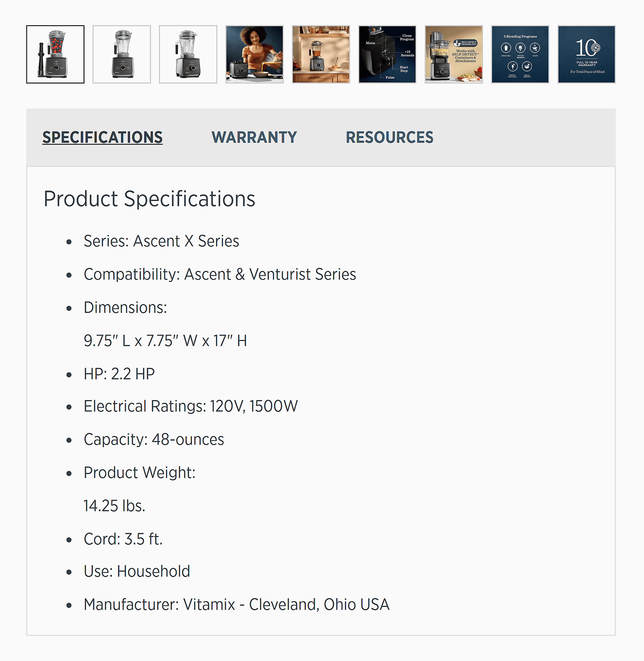Click the Pulse label on control diagram
The image size is (644, 661).
point(390,78)
